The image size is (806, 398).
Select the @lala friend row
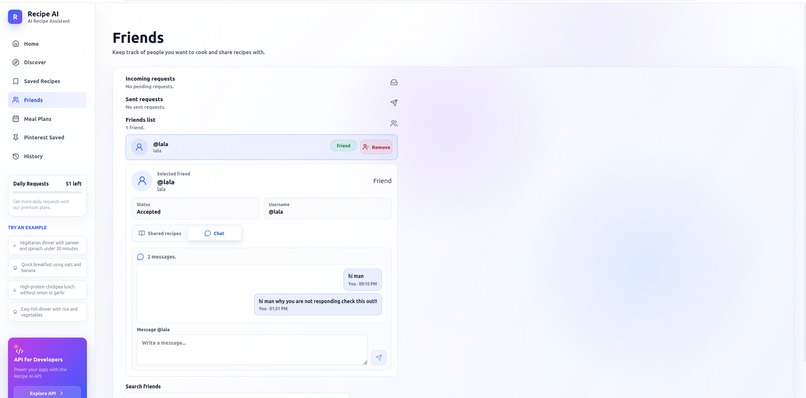262,147
